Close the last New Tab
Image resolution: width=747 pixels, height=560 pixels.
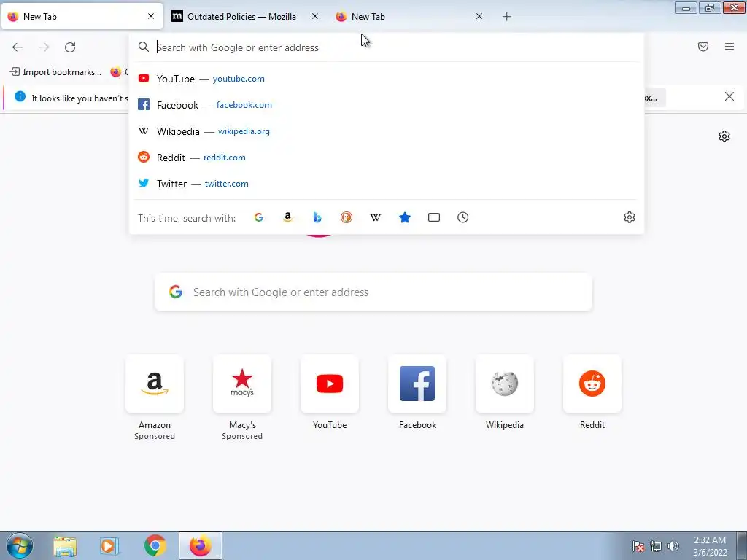pos(479,16)
